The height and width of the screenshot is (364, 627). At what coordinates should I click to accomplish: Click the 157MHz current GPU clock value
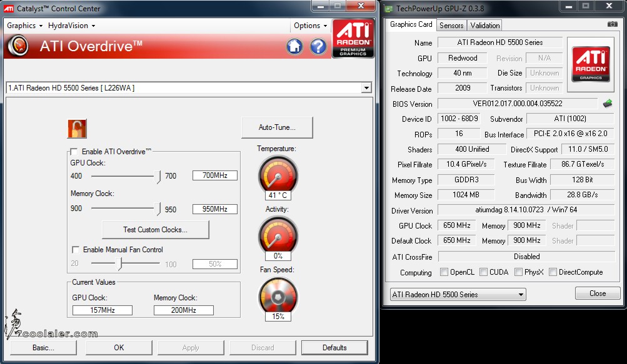click(103, 310)
